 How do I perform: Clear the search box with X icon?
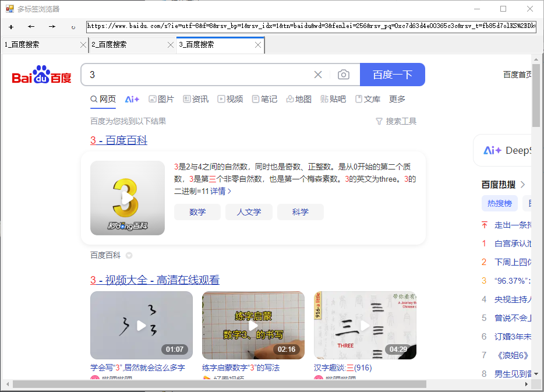click(x=318, y=75)
